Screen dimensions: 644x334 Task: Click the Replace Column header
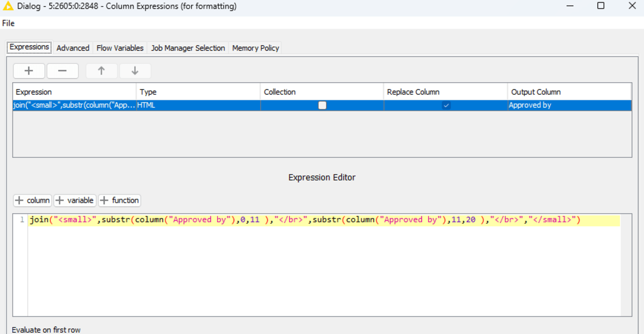click(446, 92)
